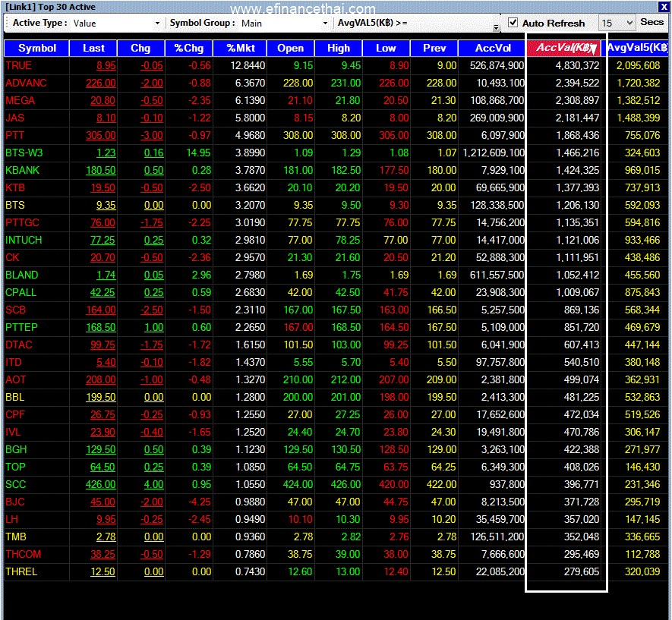The height and width of the screenshot is (620, 672).
Task: Close the Top 30 Active window
Action: click(x=664, y=6)
